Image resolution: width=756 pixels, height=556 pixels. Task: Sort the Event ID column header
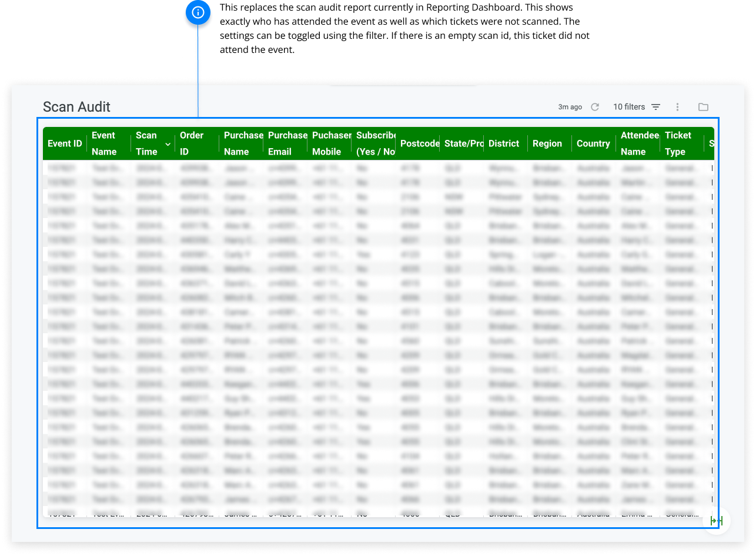pos(64,143)
